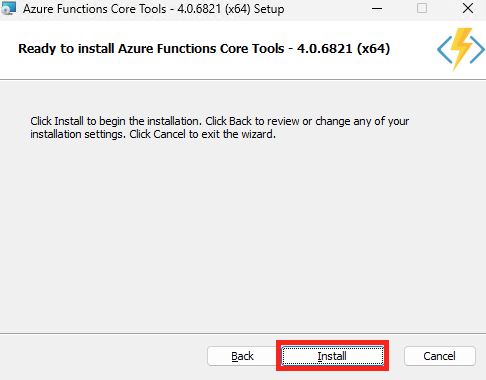Screen dimensions: 486x380
Task: Go Back to review installation settings
Action: (x=242, y=356)
